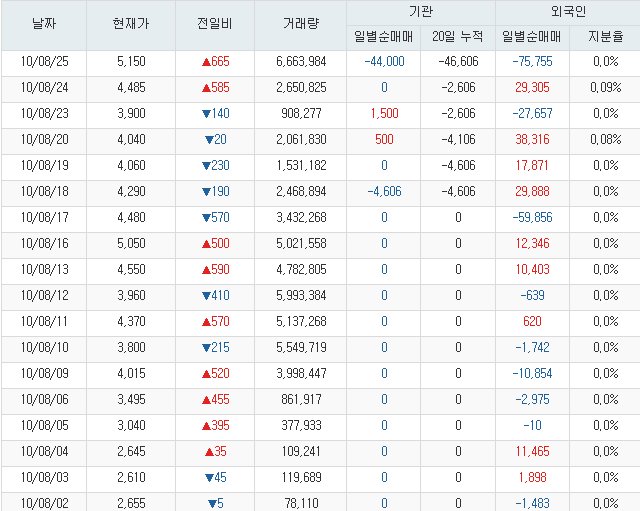Click the 외국인 group header

568,11
